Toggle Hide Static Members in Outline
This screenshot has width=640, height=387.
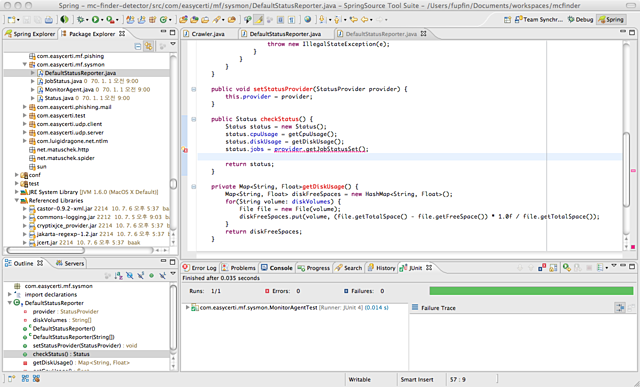coord(140,276)
